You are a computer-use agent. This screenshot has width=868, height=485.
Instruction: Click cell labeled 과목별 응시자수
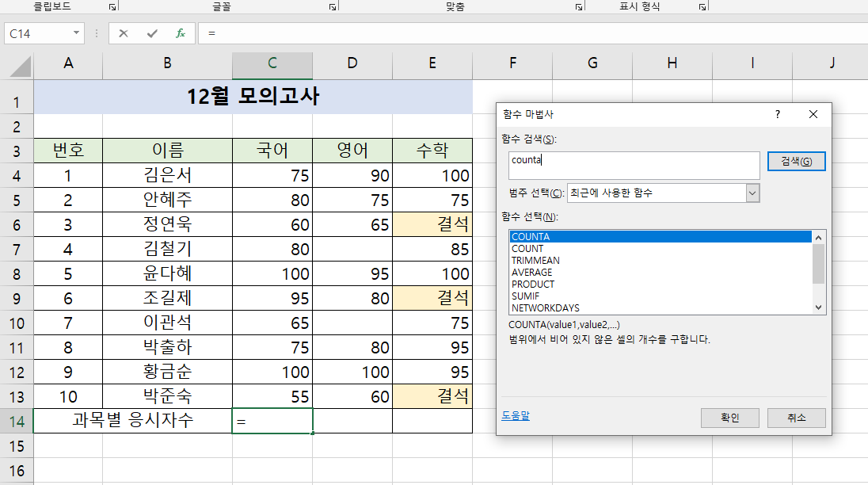pos(133,421)
